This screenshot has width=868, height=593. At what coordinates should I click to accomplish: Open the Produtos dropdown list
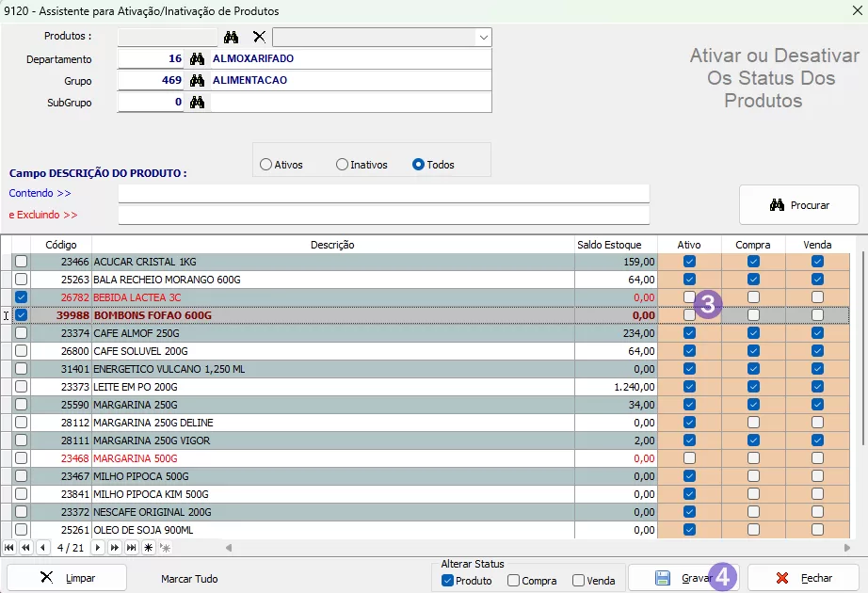(x=484, y=37)
